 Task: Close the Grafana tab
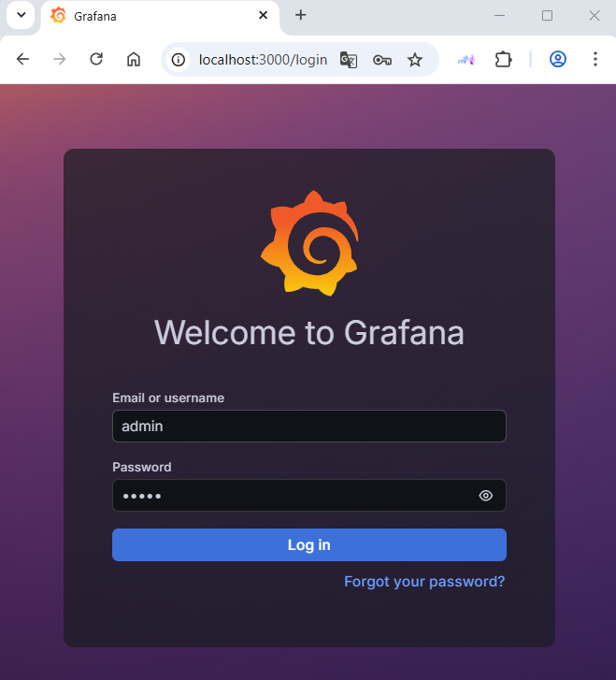(264, 16)
